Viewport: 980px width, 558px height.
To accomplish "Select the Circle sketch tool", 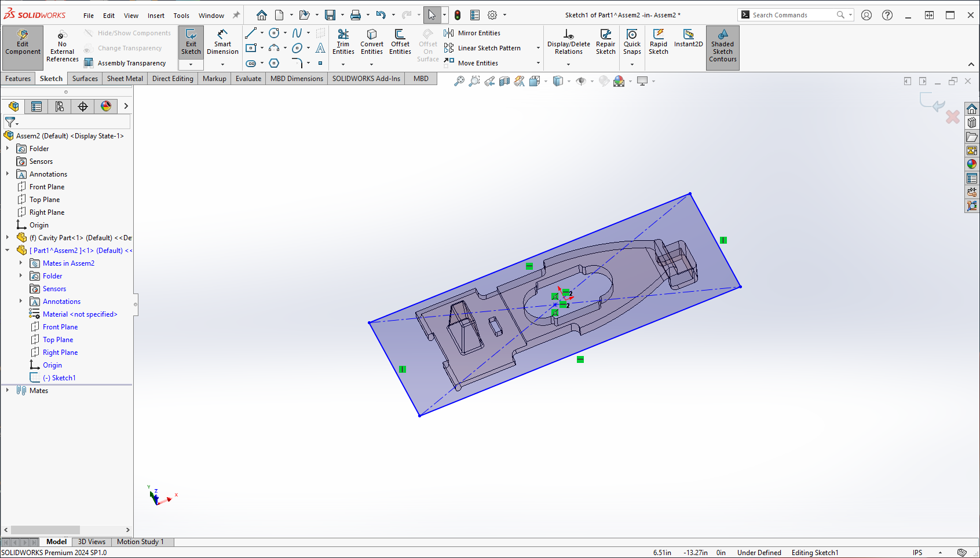I will click(274, 33).
